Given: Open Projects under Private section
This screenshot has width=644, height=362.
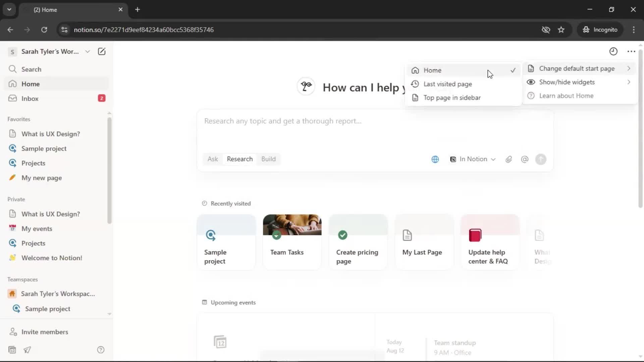Looking at the screenshot, I should pyautogui.click(x=56, y=243).
